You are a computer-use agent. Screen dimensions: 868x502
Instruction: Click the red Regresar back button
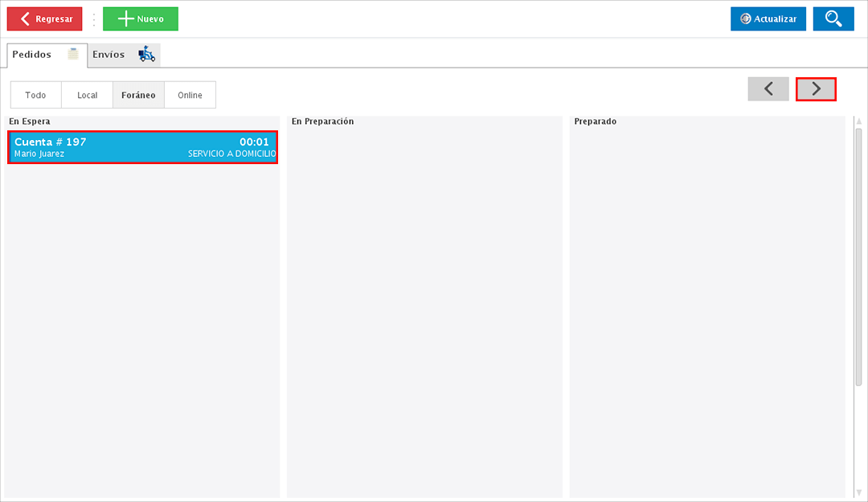click(45, 19)
